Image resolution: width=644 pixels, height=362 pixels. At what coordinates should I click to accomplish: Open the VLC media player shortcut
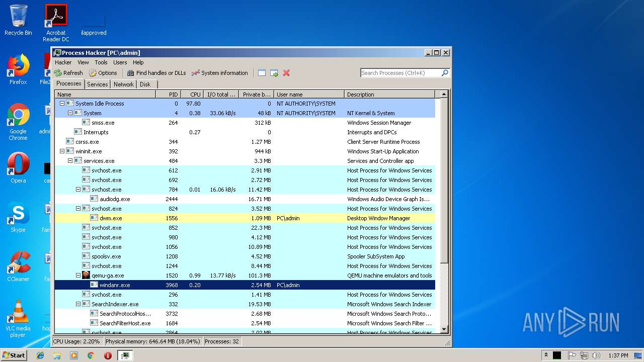tap(18, 319)
